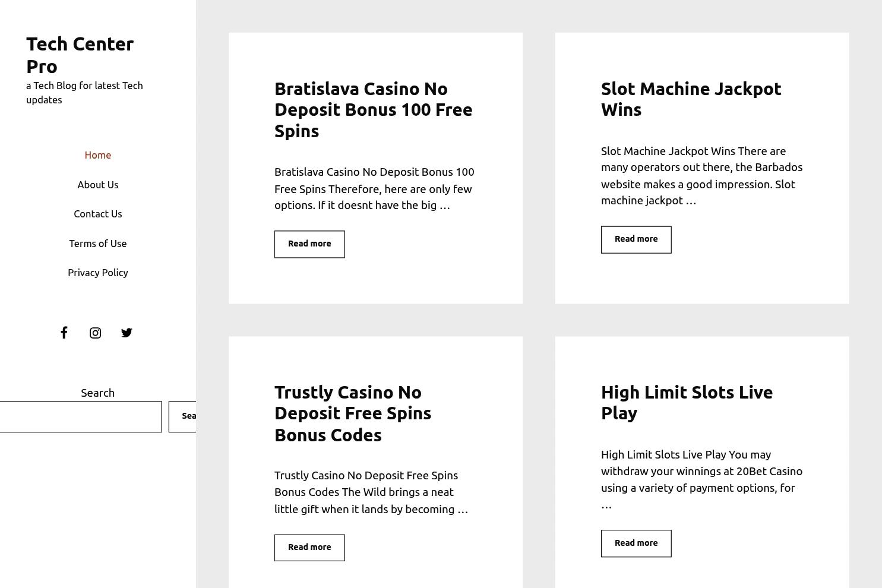Viewport: 882px width, 588px height.
Task: Read more about High Limit Slots
Action: click(x=636, y=543)
